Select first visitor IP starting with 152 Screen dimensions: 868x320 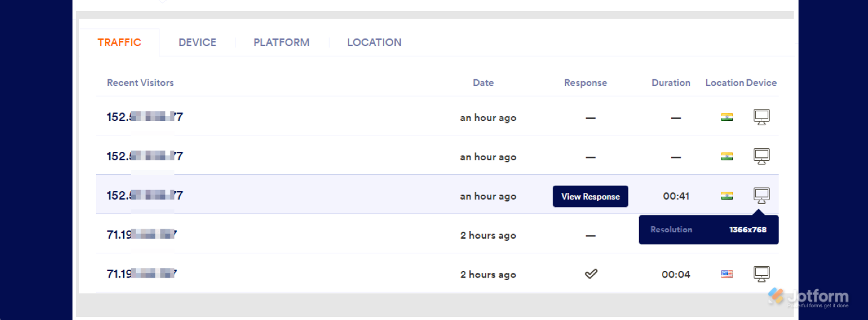click(145, 117)
